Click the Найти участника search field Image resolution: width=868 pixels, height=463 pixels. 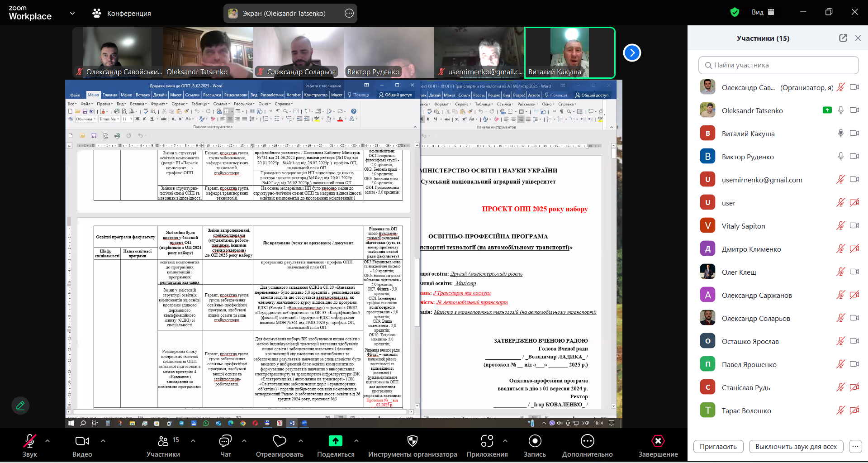click(x=778, y=65)
